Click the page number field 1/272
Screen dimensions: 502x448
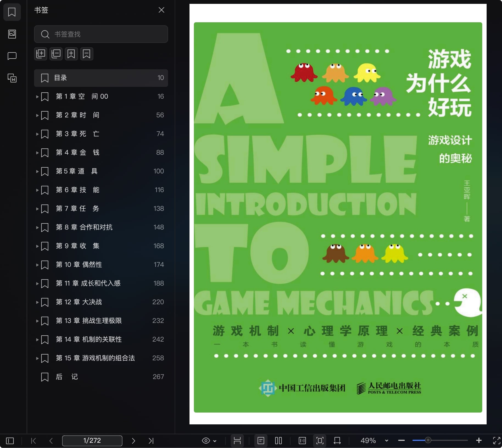click(92, 441)
